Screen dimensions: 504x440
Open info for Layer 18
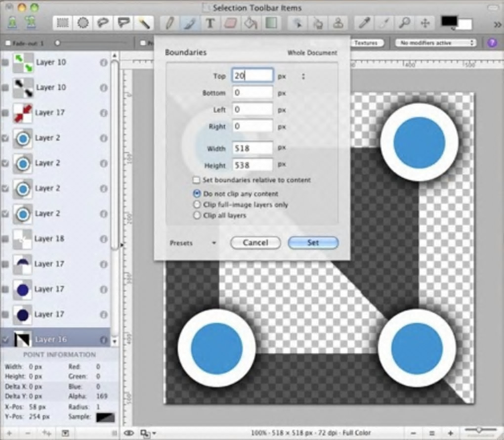(x=103, y=239)
